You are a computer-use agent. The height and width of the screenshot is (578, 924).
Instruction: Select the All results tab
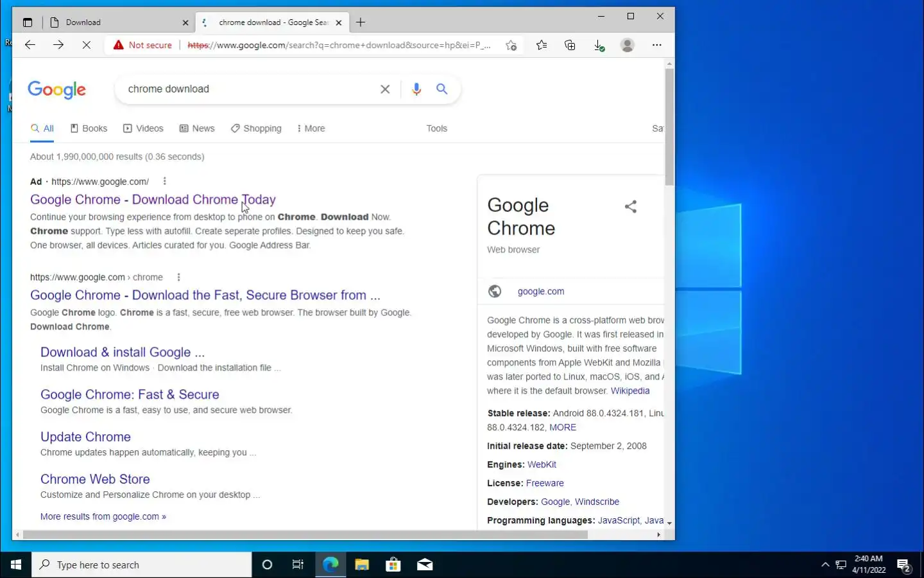click(x=42, y=128)
